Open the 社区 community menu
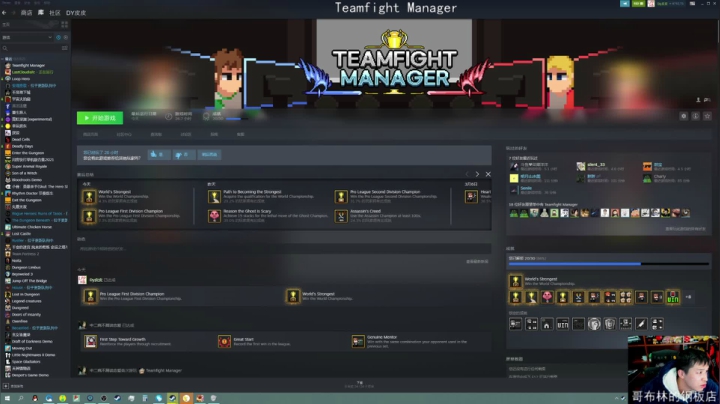 pyautogui.click(x=55, y=13)
